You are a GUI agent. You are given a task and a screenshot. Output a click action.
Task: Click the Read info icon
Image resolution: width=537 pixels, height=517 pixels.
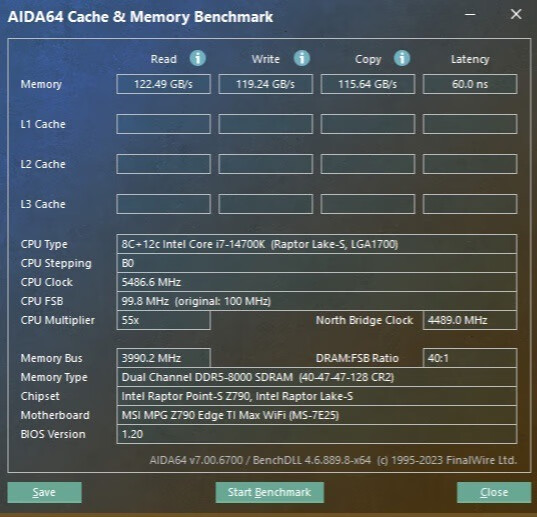(x=198, y=58)
